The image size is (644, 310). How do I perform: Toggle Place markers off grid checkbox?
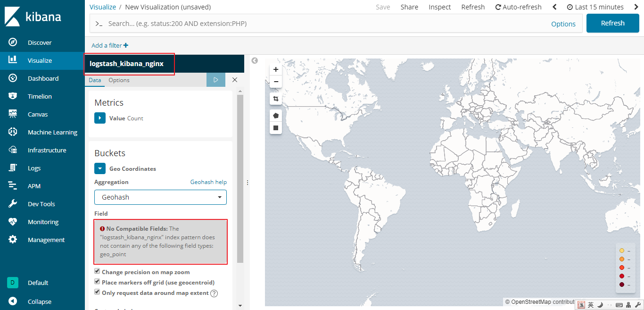click(97, 282)
